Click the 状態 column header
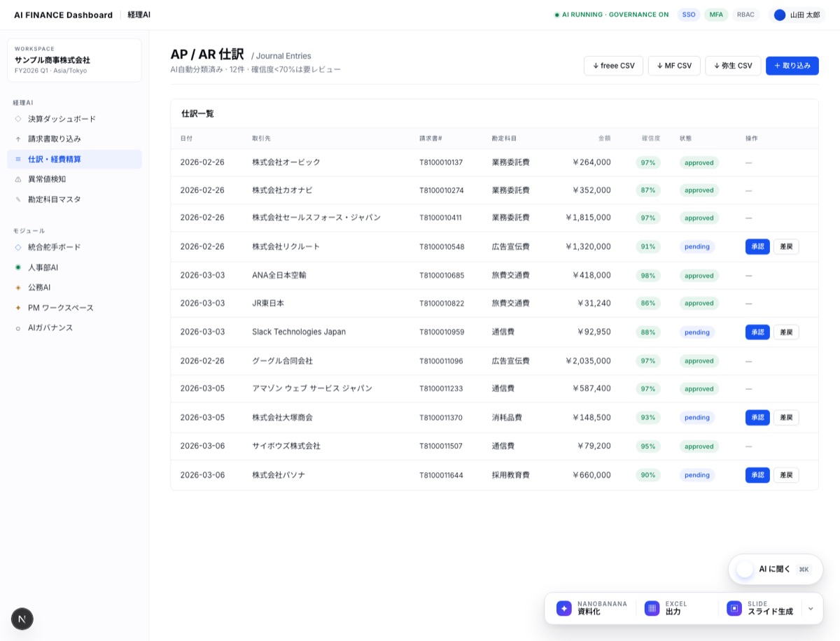The height and width of the screenshot is (641, 840). tap(685, 139)
